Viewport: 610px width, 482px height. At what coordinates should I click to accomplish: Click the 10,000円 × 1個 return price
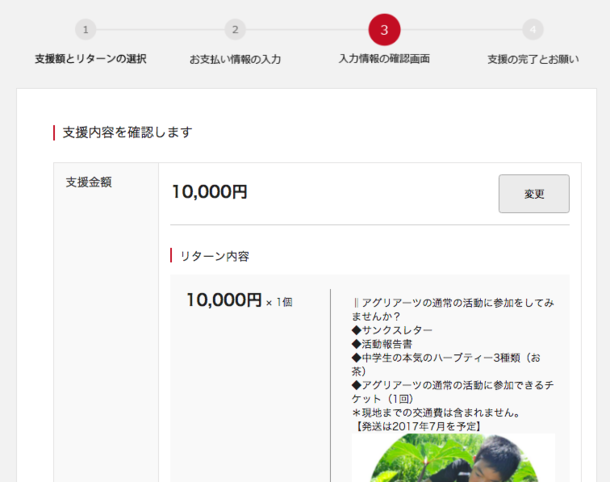[239, 301]
